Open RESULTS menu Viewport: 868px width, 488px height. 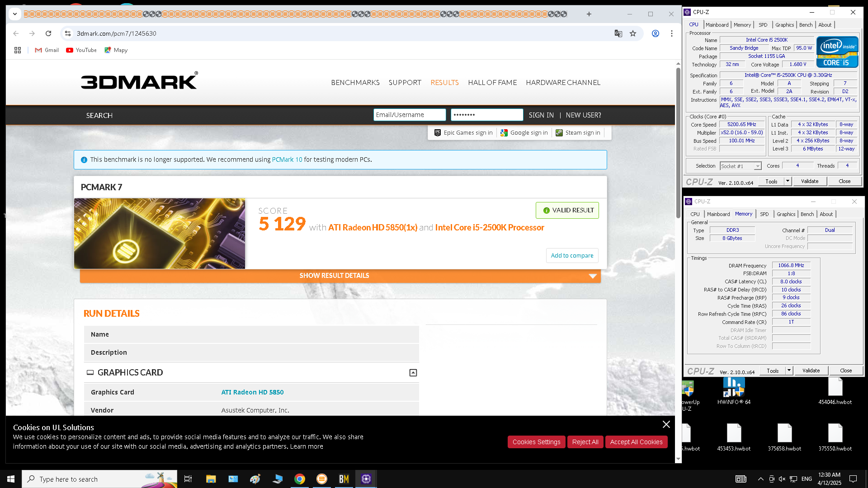click(x=445, y=83)
